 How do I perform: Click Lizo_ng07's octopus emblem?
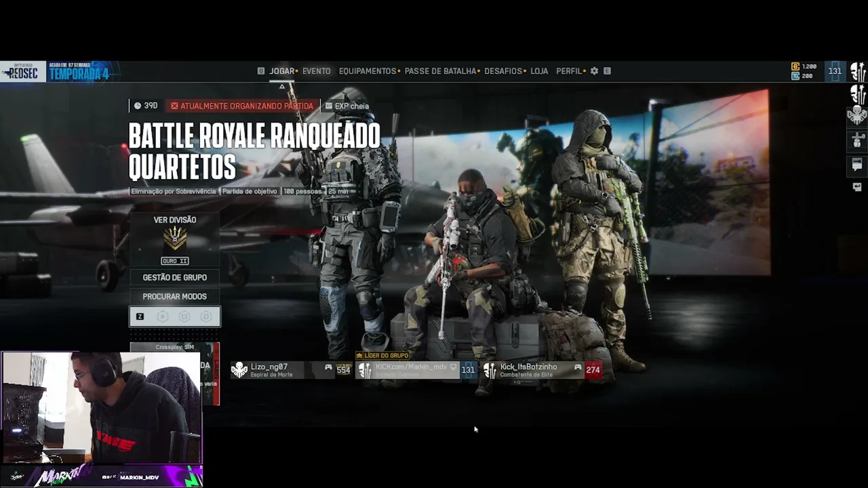click(x=239, y=370)
